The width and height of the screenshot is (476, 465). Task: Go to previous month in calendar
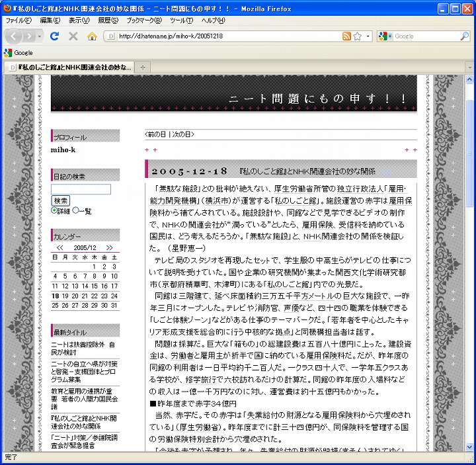click(x=60, y=247)
